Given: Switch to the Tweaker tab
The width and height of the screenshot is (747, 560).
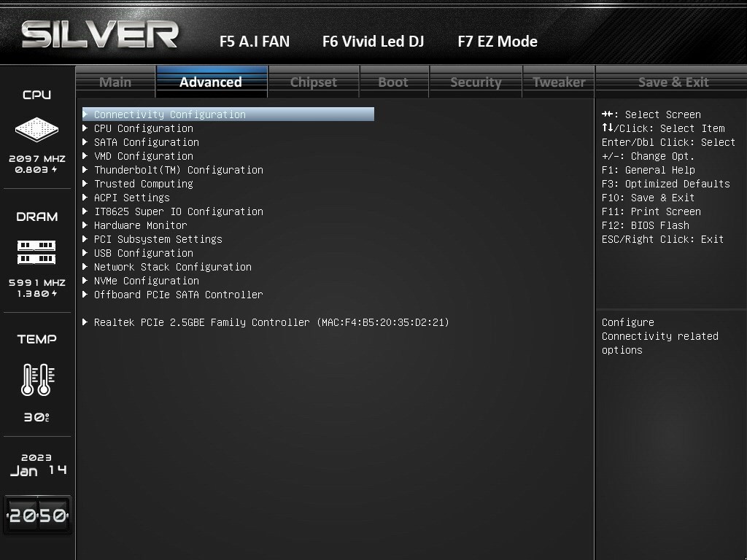Looking at the screenshot, I should (559, 82).
